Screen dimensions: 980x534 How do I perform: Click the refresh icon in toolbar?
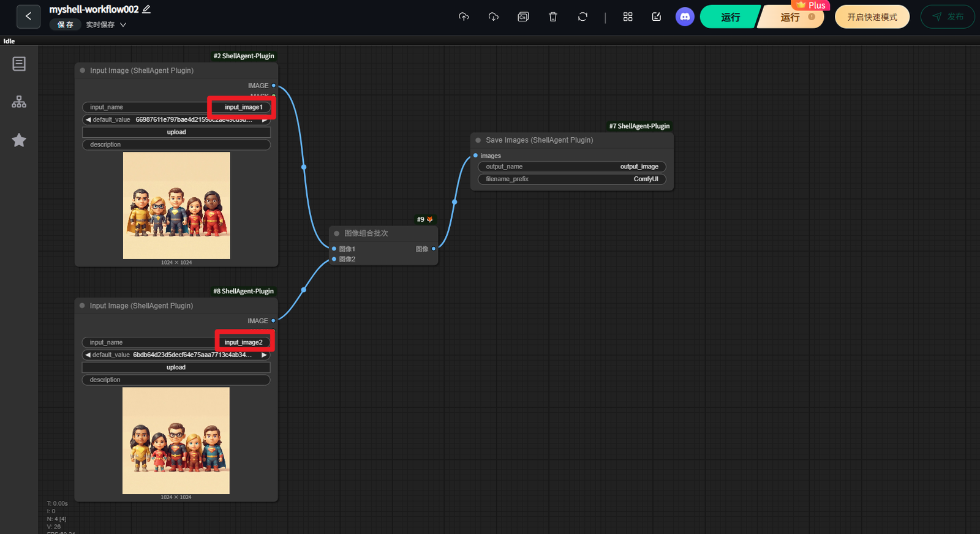pyautogui.click(x=582, y=17)
